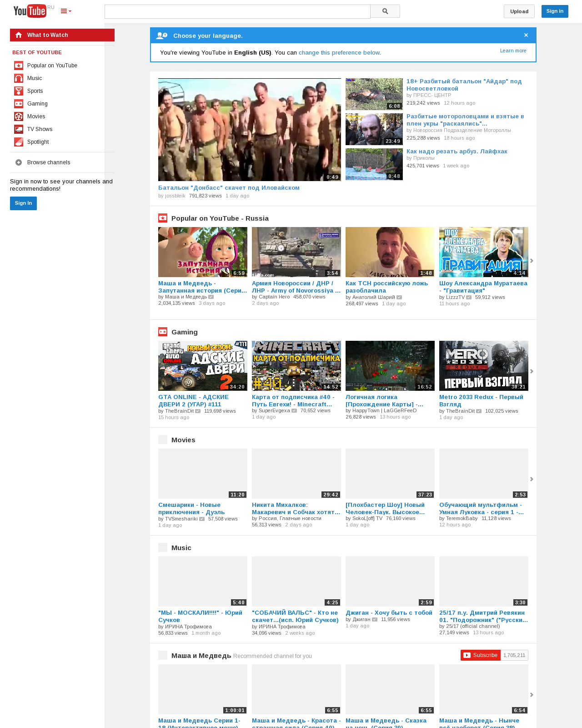The width and height of the screenshot is (582, 728).
Task: Open Джиган - Хочу быть с тобой title
Action: [389, 613]
